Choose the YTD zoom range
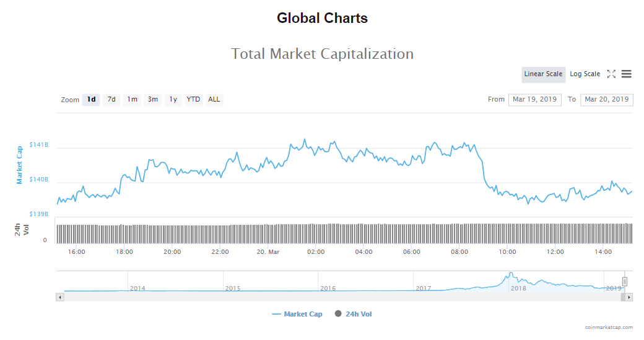 pos(194,100)
